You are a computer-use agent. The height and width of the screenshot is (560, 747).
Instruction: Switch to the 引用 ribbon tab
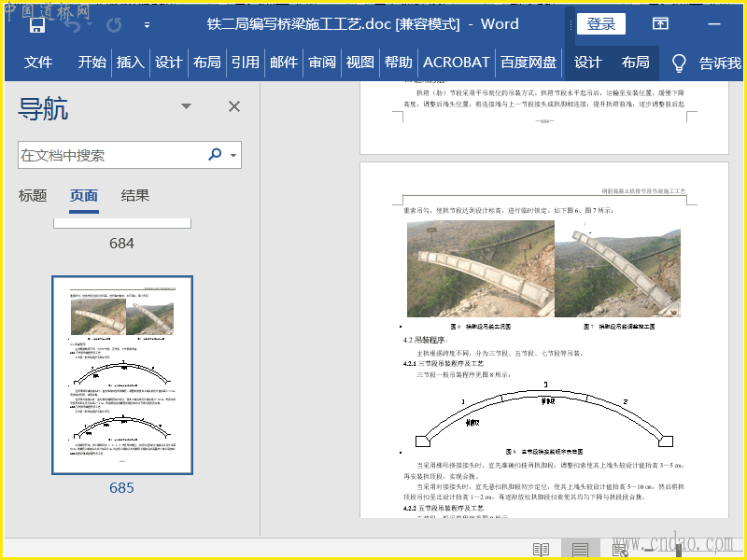[x=246, y=63]
